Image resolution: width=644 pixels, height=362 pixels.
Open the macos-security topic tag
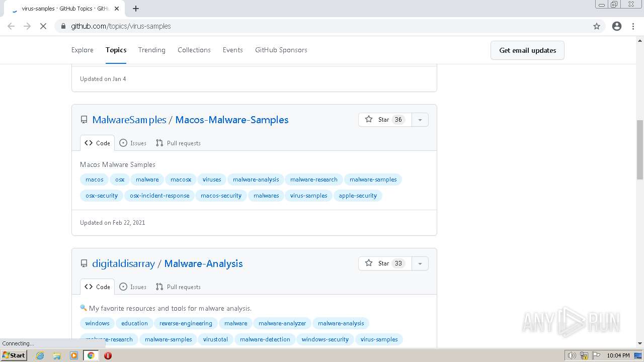[221, 196]
